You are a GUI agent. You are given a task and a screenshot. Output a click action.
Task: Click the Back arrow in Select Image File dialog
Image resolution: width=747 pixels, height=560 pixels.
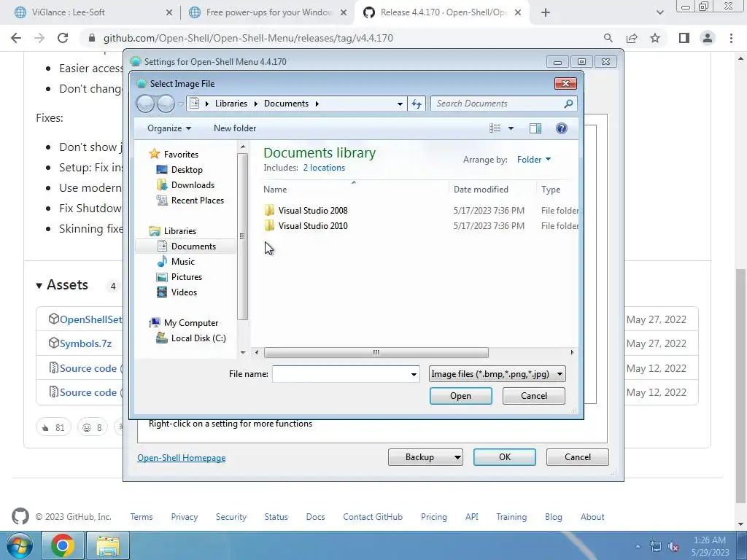tap(145, 104)
